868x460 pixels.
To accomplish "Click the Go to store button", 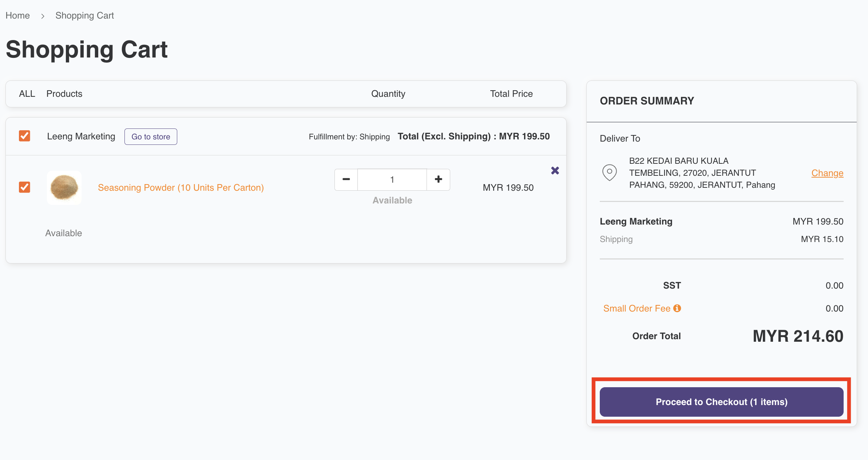I will click(x=151, y=136).
